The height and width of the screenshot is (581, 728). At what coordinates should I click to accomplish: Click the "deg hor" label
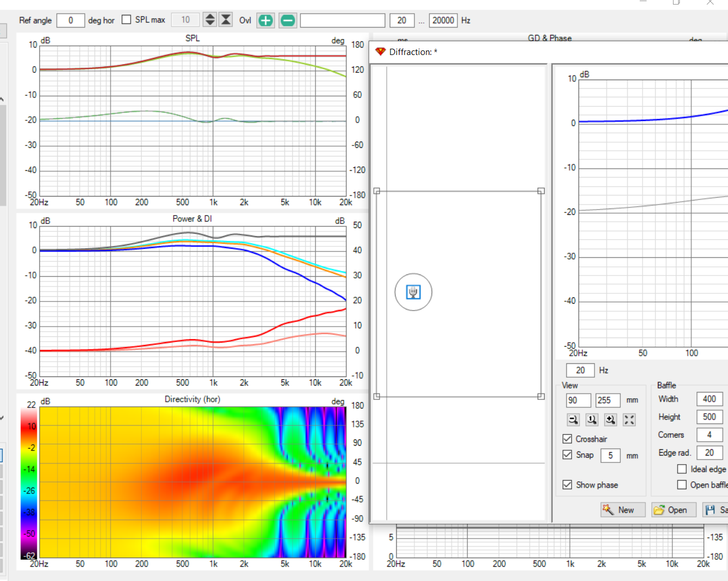coord(101,20)
